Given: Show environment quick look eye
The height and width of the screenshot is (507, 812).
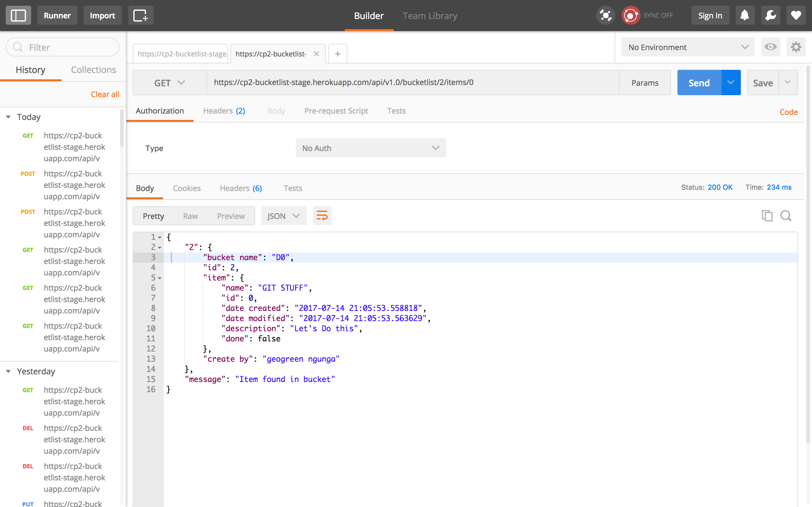Looking at the screenshot, I should point(770,47).
